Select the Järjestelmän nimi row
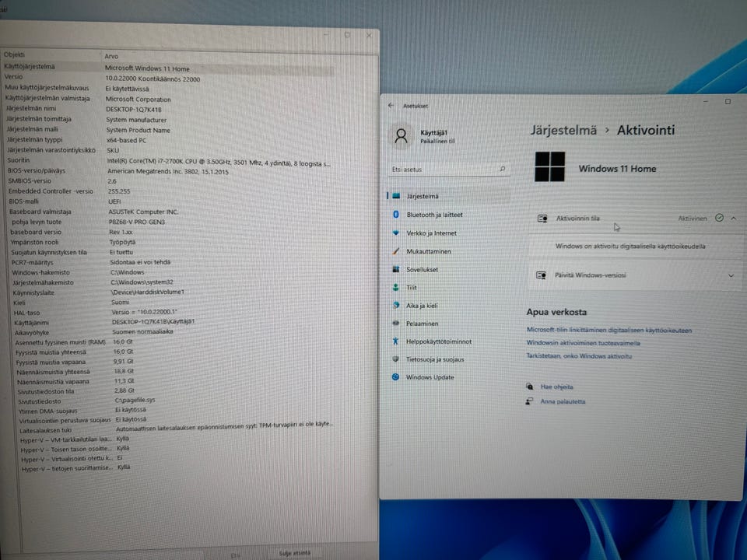 click(170, 109)
